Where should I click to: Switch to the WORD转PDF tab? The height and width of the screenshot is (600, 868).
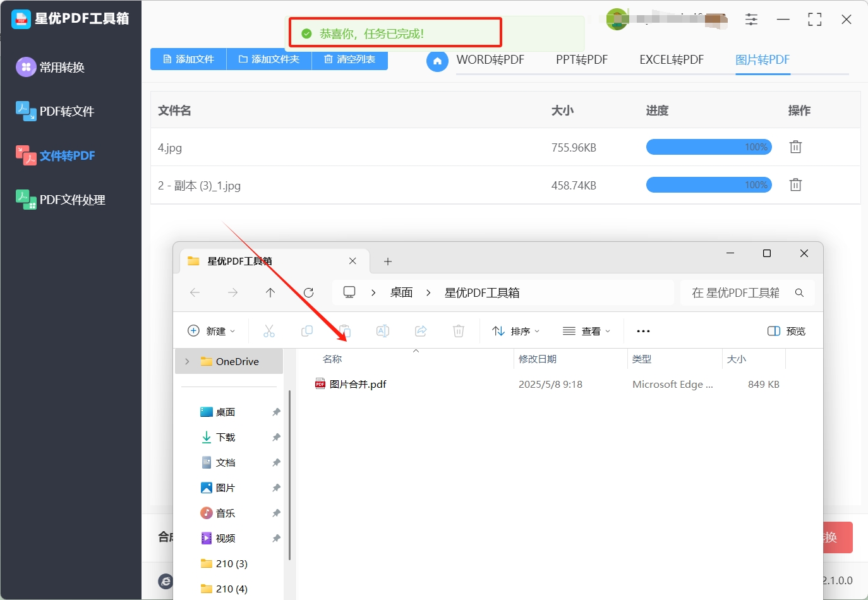[490, 59]
